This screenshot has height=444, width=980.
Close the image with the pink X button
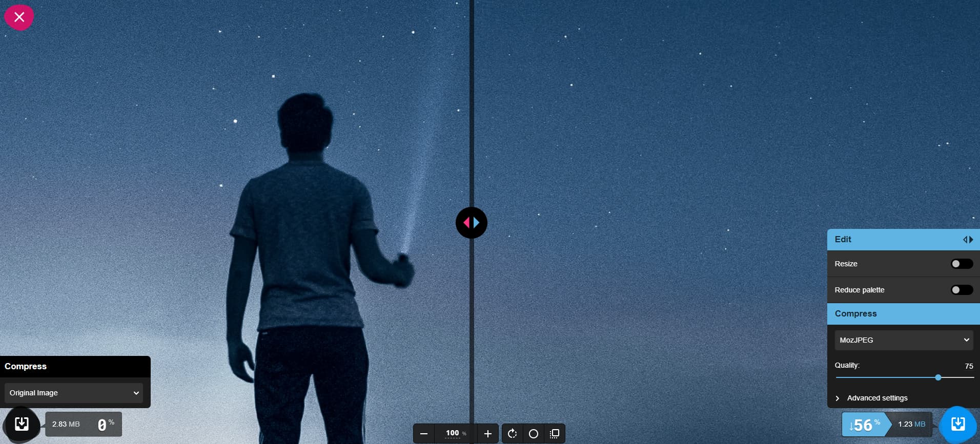coord(19,17)
